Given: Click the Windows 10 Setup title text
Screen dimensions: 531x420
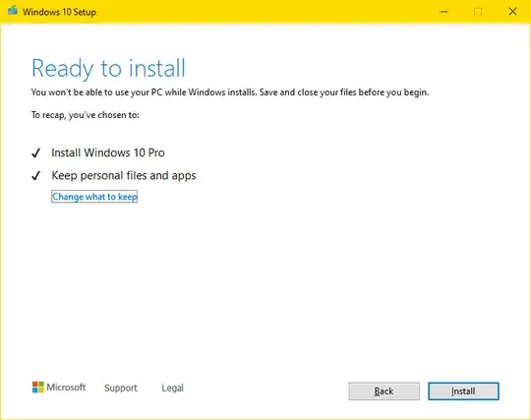Looking at the screenshot, I should [x=59, y=12].
